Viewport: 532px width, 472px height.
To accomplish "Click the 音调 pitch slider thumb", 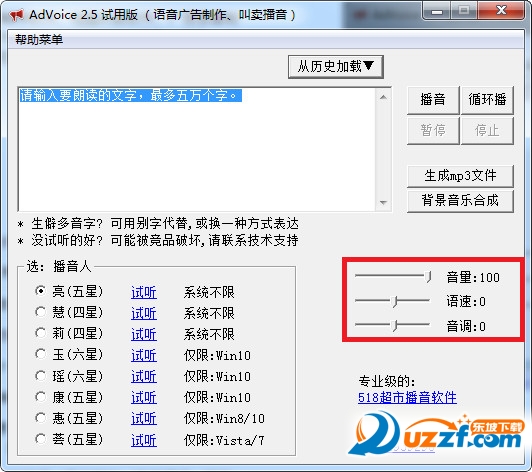I will tap(394, 326).
